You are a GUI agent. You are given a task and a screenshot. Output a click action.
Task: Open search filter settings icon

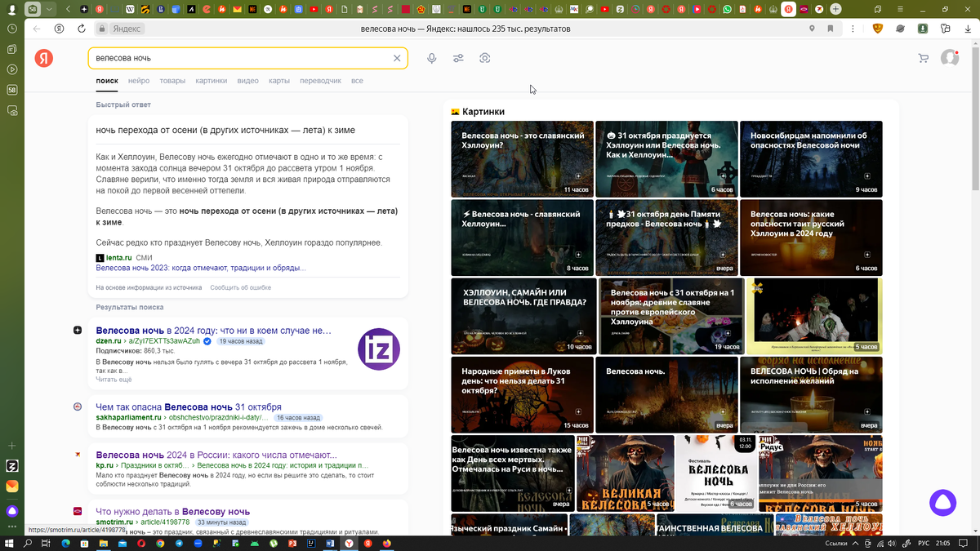pos(458,58)
